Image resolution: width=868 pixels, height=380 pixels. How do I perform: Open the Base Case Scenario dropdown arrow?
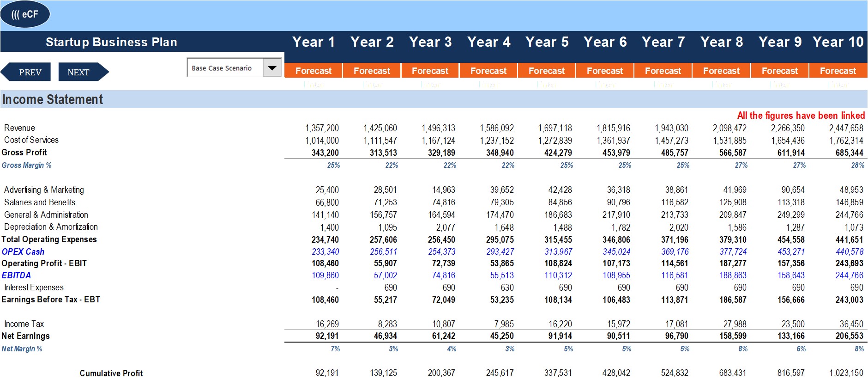point(272,68)
